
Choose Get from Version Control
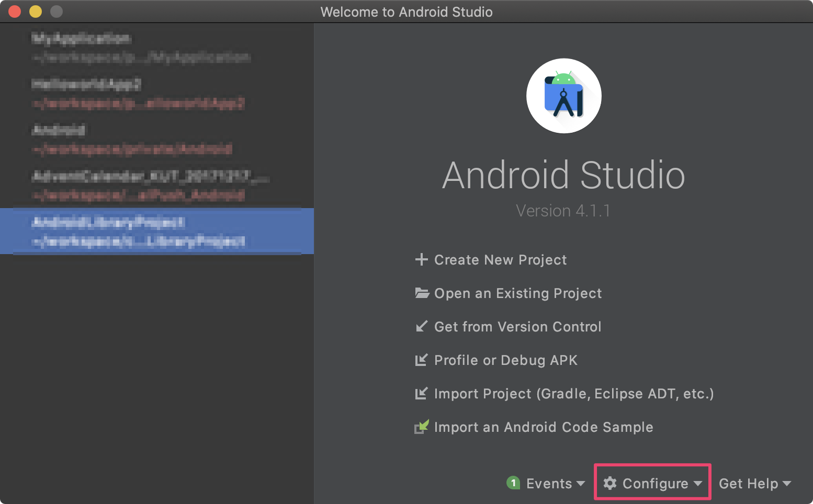click(x=517, y=327)
